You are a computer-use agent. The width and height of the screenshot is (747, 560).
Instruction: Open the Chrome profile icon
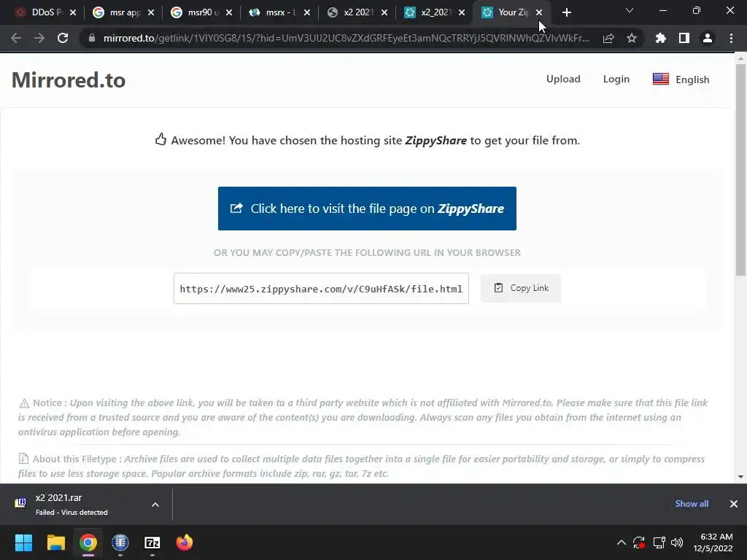708,38
